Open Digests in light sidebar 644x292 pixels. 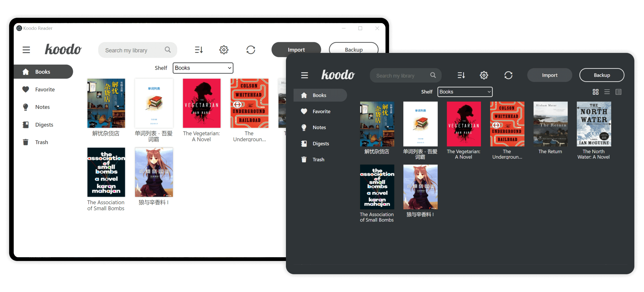[x=44, y=125]
